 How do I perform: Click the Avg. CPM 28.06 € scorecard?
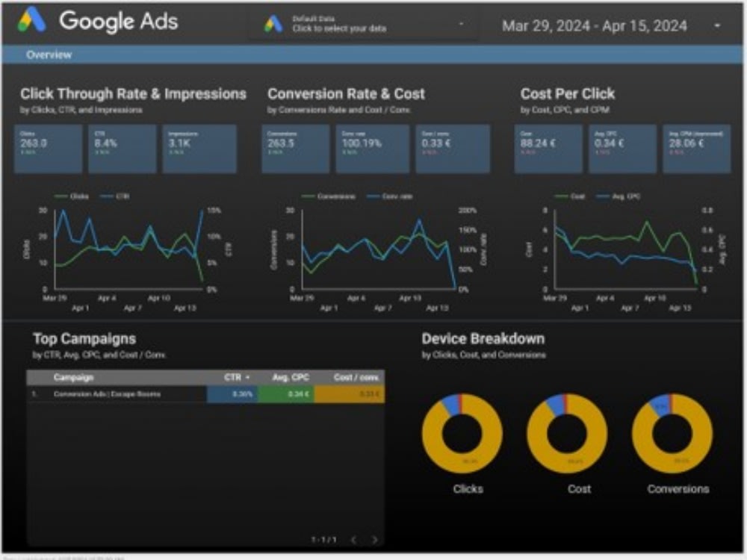696,149
